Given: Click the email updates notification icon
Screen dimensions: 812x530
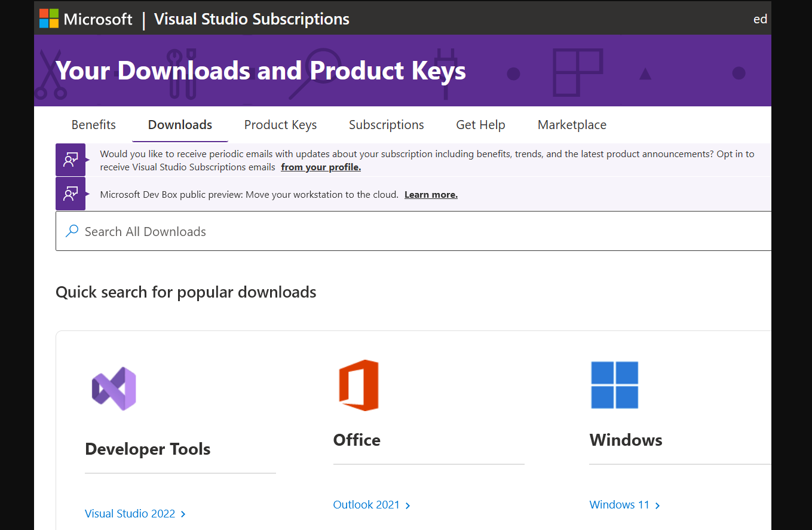Looking at the screenshot, I should 71,160.
